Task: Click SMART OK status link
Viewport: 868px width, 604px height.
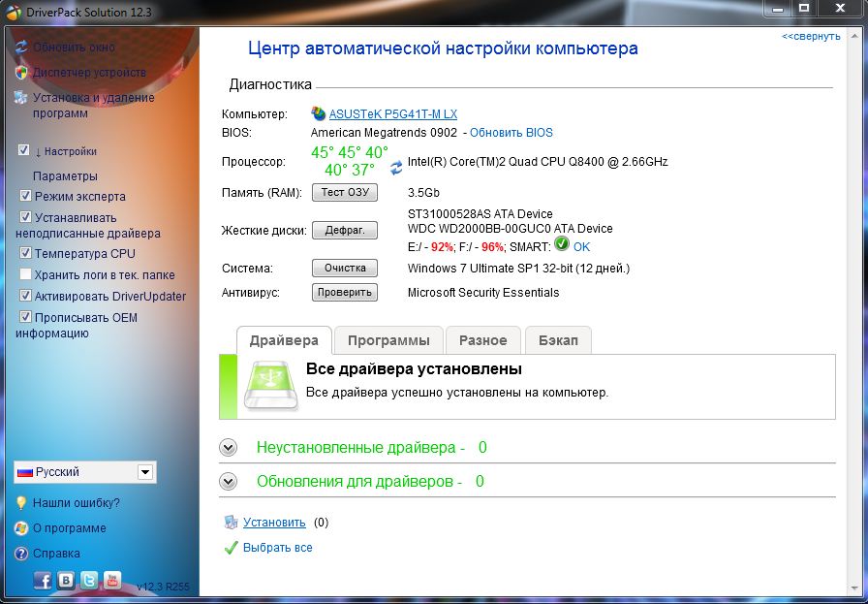Action: click(x=582, y=247)
